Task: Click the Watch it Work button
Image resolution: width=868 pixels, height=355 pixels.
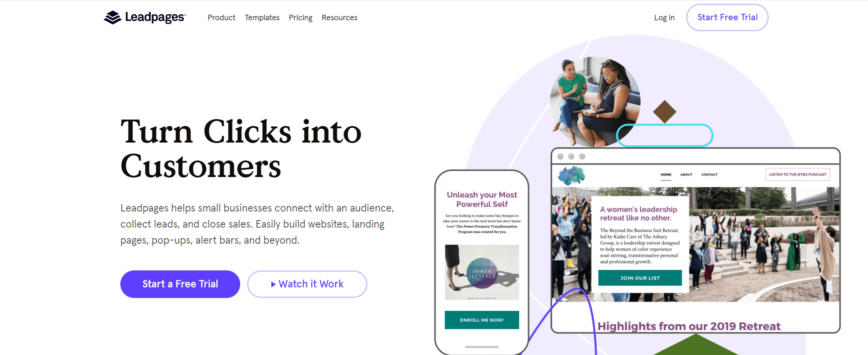Action: coord(307,284)
